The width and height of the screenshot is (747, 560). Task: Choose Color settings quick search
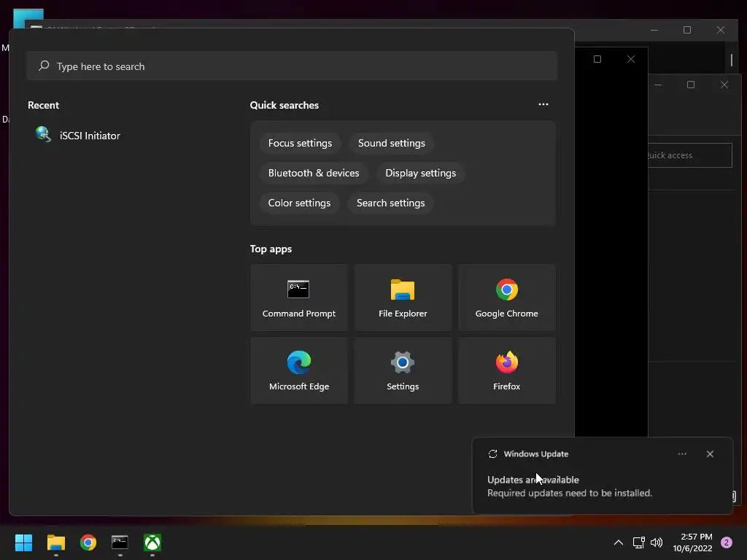pyautogui.click(x=299, y=203)
